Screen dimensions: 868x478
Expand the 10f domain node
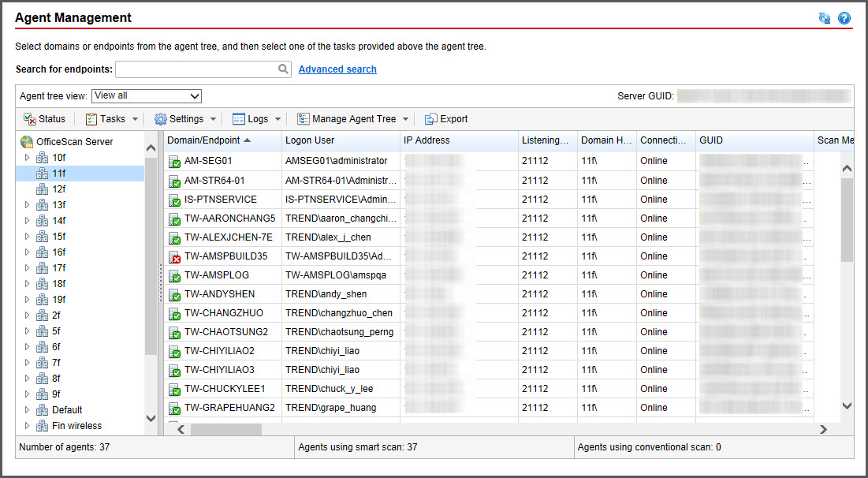(27, 158)
